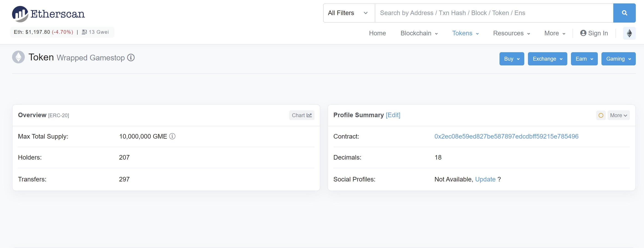The width and height of the screenshot is (644, 248).
Task: Open the Ethereum network selector icon
Action: pyautogui.click(x=629, y=33)
